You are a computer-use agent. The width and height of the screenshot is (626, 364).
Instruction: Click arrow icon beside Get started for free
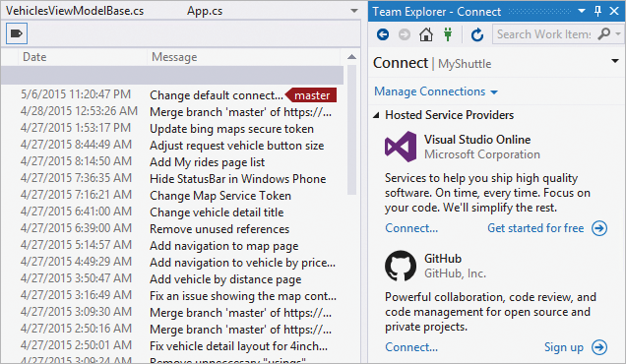[599, 228]
